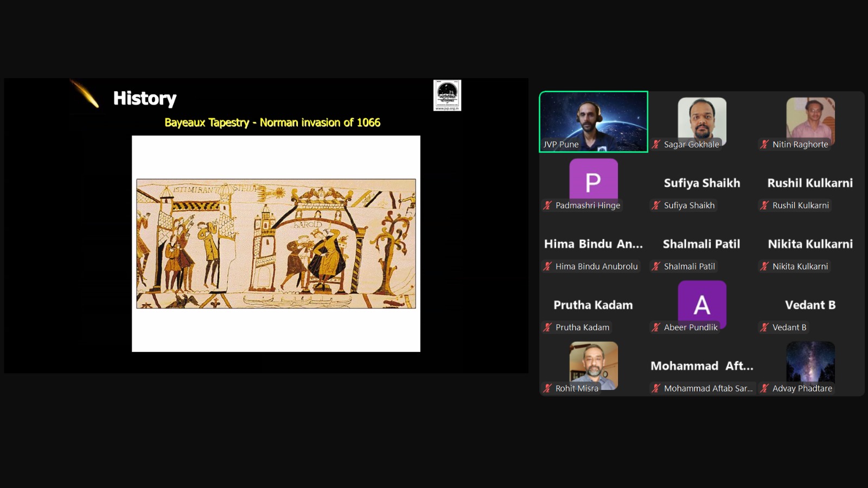Click the large Rushil Kulkarni name tile
Image resolution: width=868 pixels, height=488 pixels.
click(x=810, y=183)
